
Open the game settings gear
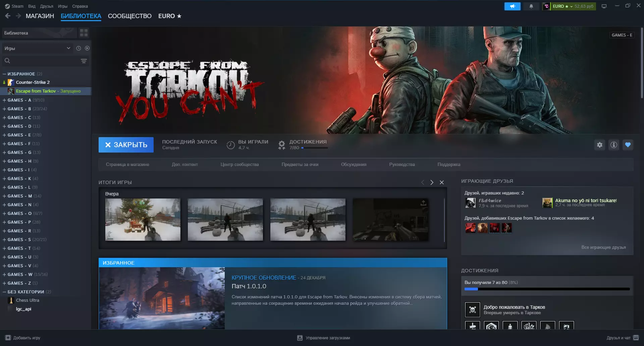(600, 145)
